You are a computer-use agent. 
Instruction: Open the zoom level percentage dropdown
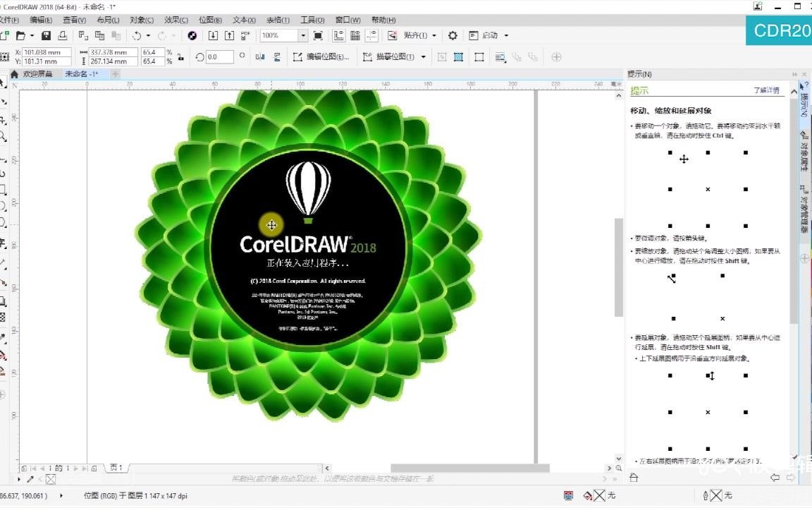click(302, 34)
